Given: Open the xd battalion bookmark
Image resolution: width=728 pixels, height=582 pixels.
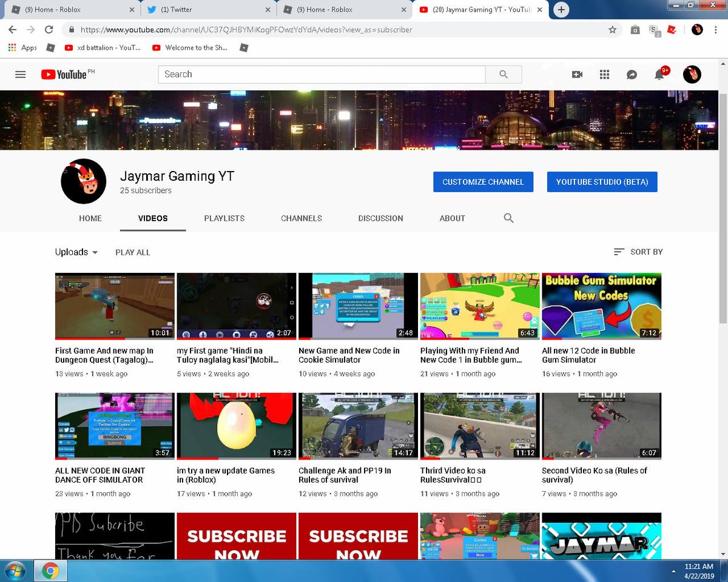Looking at the screenshot, I should [103, 47].
